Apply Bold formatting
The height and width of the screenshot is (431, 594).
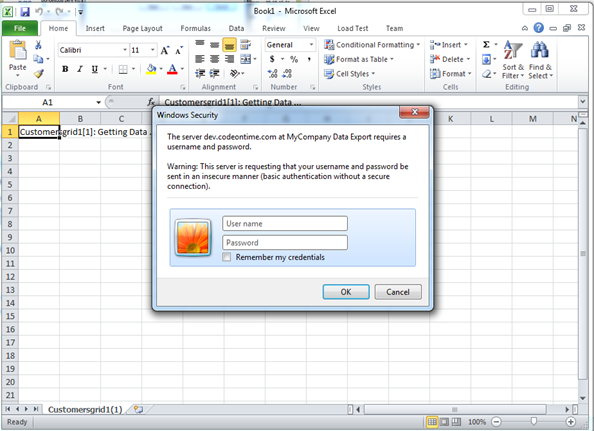pos(65,69)
